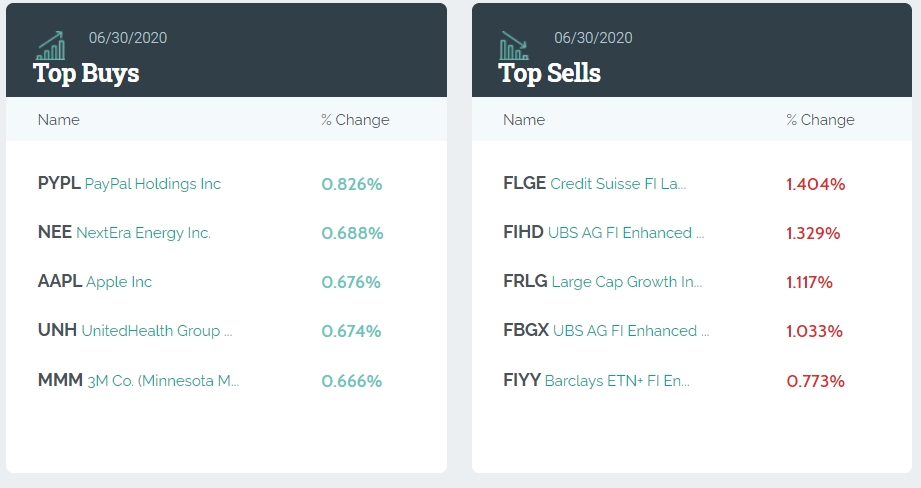Viewport: 921px width, 488px height.
Task: Open the PYPL PayPal Holdings Inc link
Action: pyautogui.click(x=129, y=184)
